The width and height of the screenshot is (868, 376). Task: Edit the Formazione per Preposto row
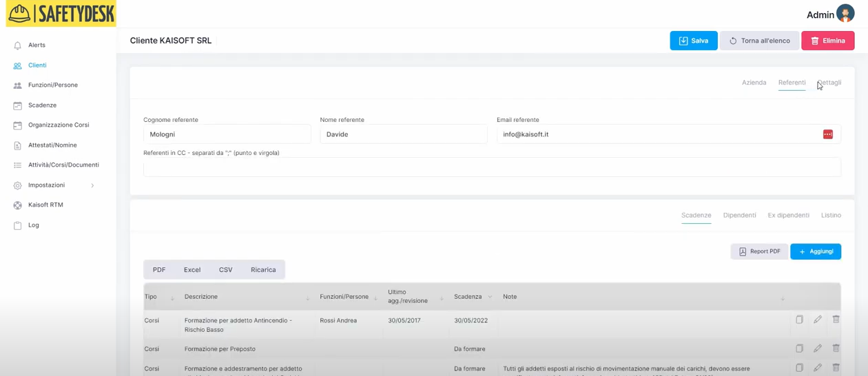[x=818, y=348]
